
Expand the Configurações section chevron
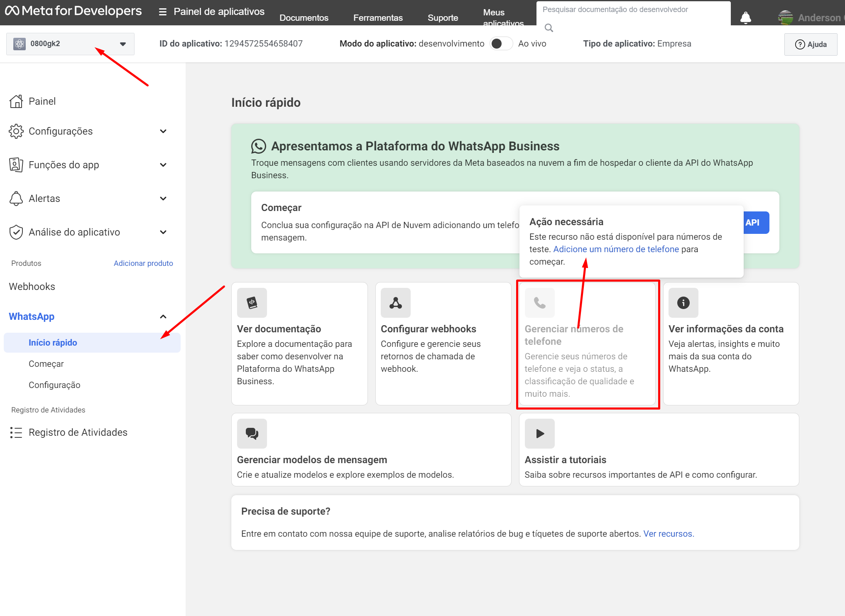coord(163,131)
